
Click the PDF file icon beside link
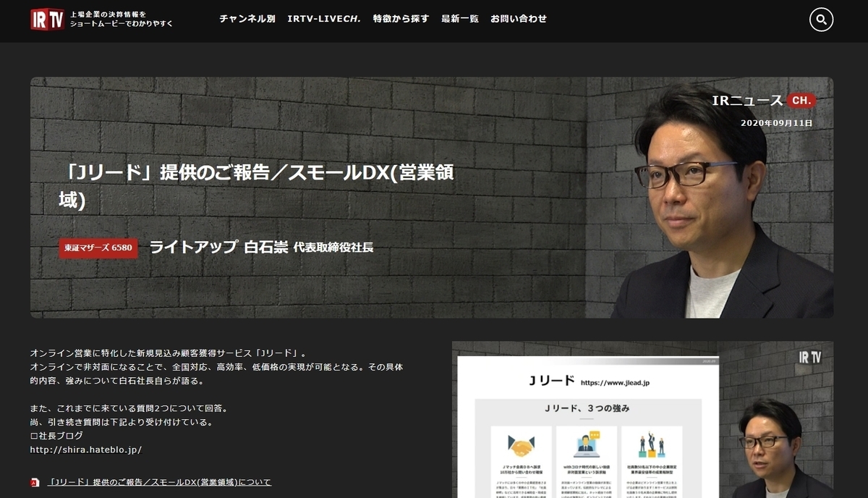tap(35, 482)
